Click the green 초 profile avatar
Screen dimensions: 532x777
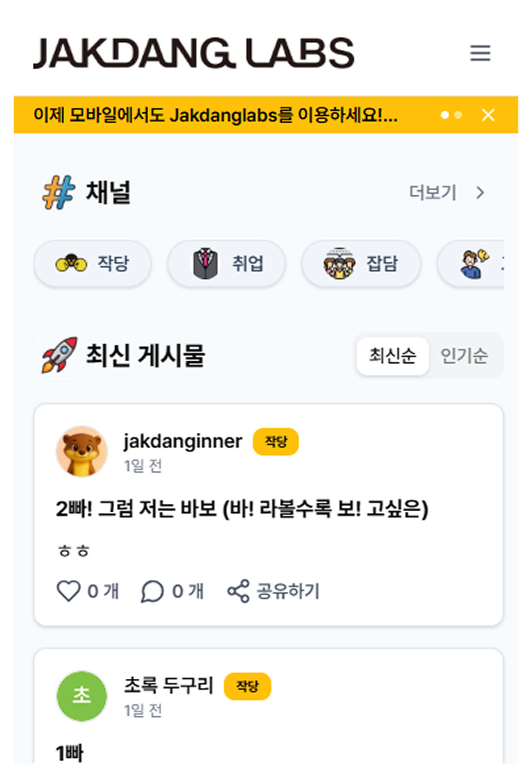[82, 696]
